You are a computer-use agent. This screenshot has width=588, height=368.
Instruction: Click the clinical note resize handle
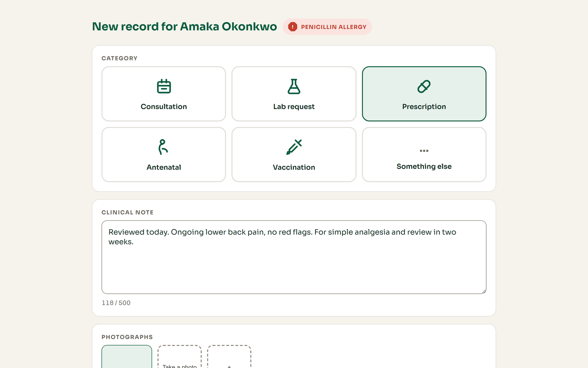[x=484, y=291]
